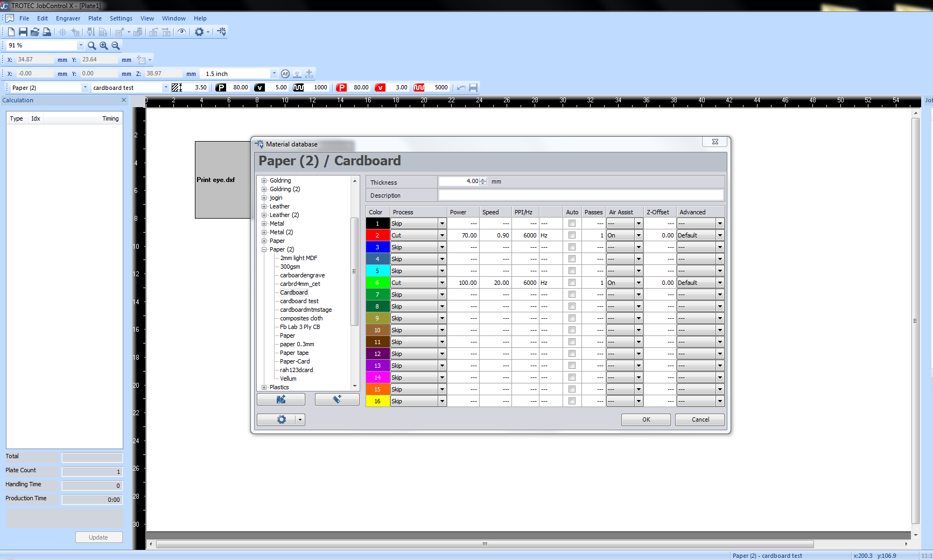Click the cut velocity v icon (red)

tap(380, 88)
